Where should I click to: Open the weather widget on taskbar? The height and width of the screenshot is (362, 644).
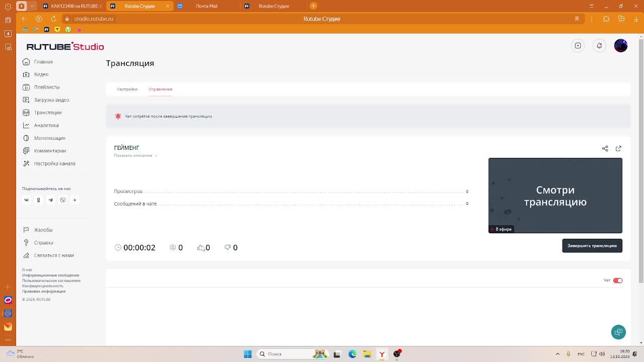click(x=20, y=354)
